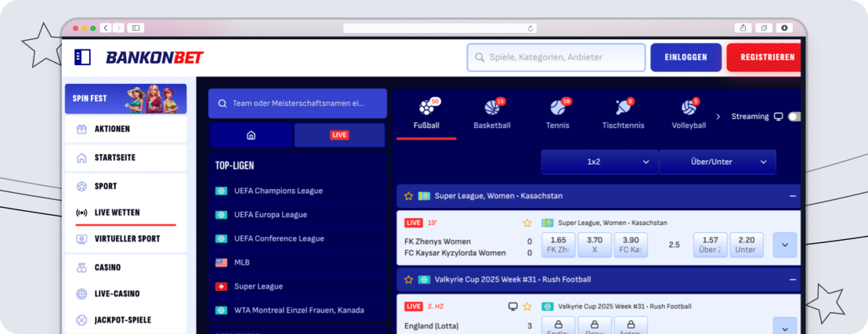
Task: Click the browser downloads icon
Action: (784, 27)
